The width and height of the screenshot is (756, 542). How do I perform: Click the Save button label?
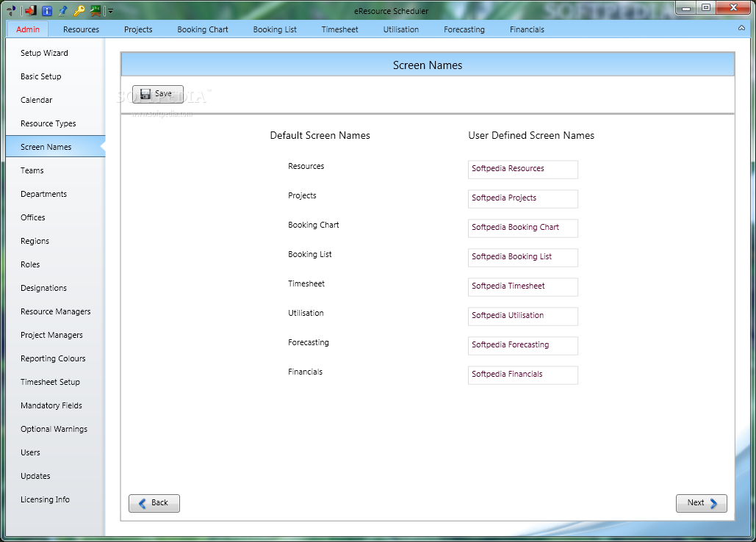[163, 93]
